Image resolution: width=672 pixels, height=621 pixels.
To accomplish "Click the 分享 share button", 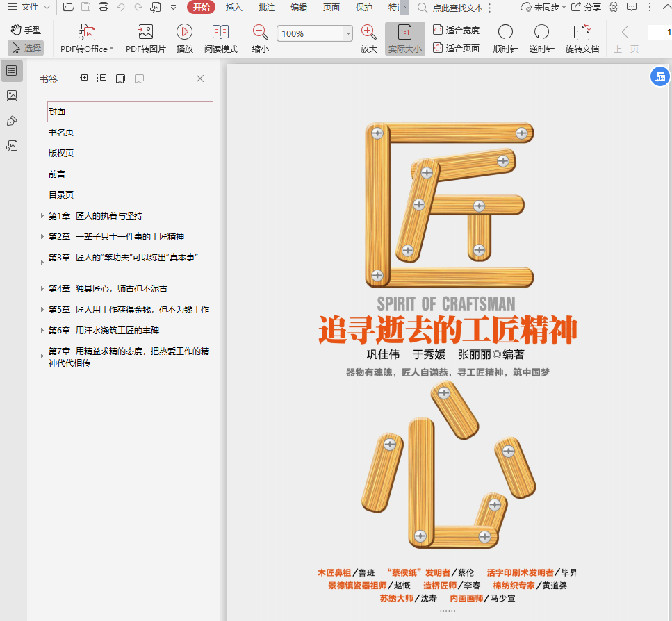I will tap(587, 7).
